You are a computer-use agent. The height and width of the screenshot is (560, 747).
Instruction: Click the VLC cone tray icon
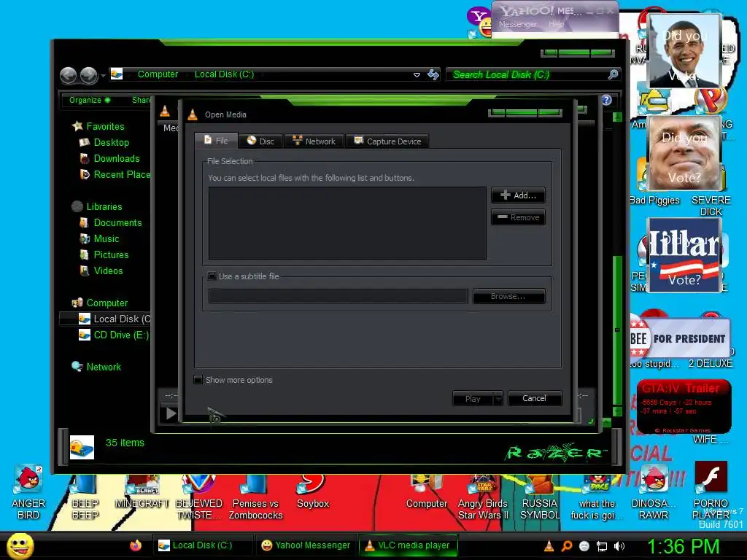[x=549, y=546]
